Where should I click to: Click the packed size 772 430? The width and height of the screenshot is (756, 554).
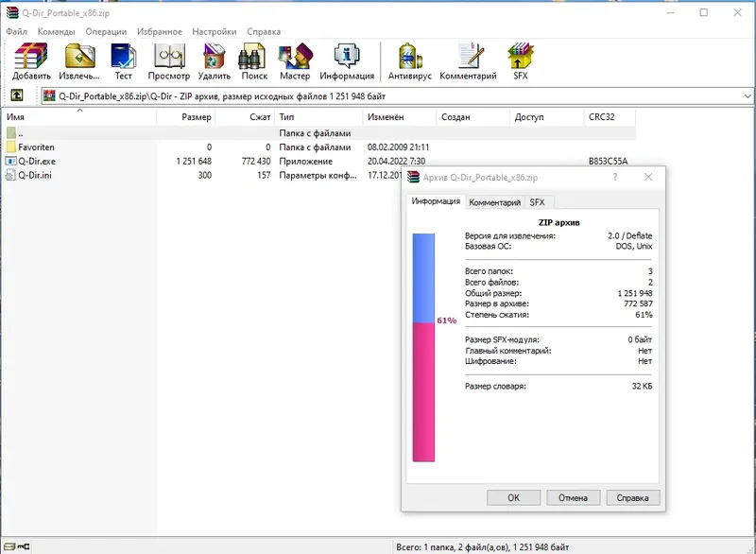tap(256, 161)
